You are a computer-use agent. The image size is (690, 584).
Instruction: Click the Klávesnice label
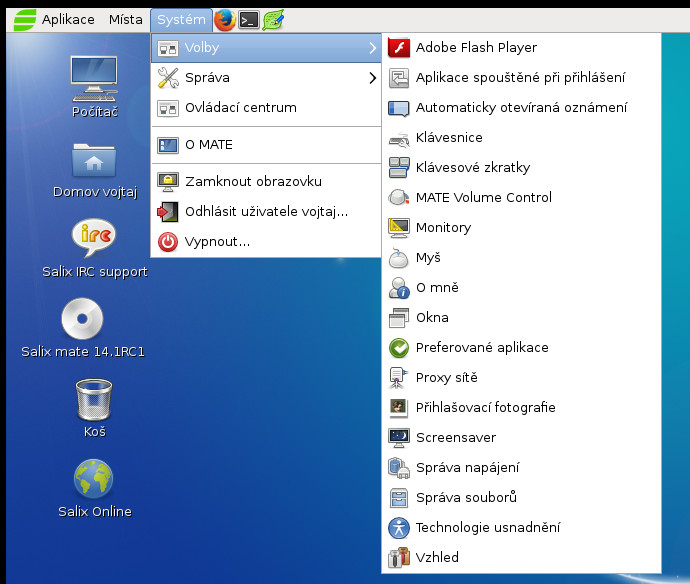[x=449, y=138]
